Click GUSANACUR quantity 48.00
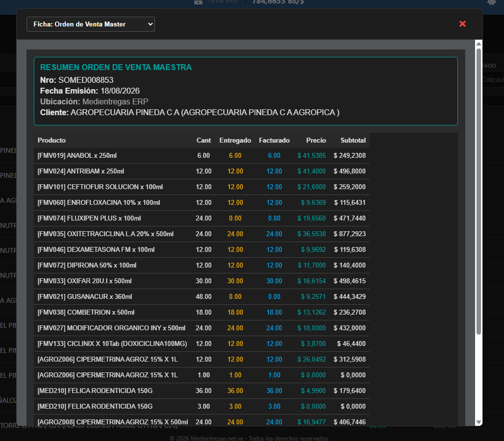This screenshot has width=504, height=441. 203,297
